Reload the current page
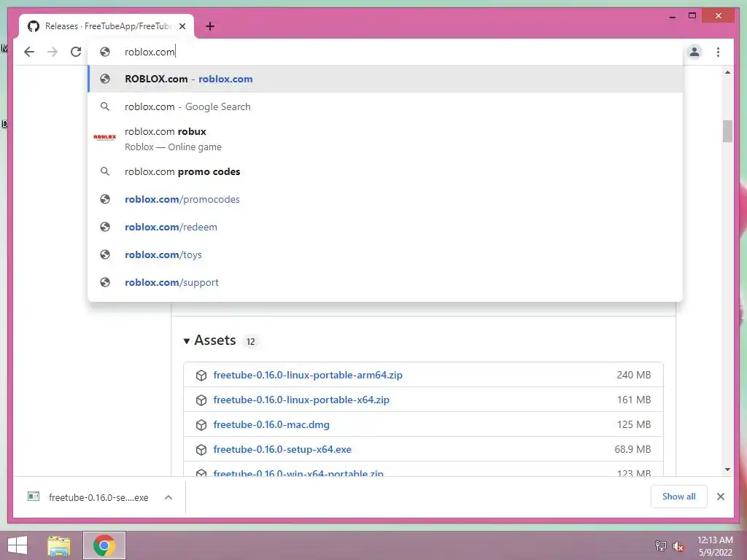 pyautogui.click(x=76, y=52)
